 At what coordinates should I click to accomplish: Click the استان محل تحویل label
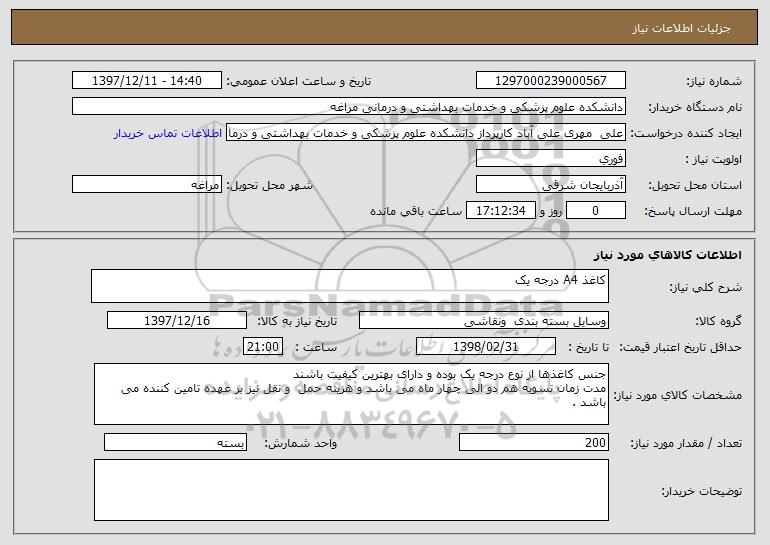click(695, 186)
